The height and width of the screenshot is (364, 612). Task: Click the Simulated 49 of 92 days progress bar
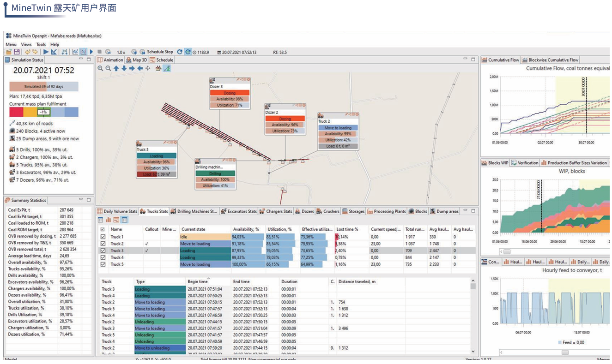click(44, 87)
